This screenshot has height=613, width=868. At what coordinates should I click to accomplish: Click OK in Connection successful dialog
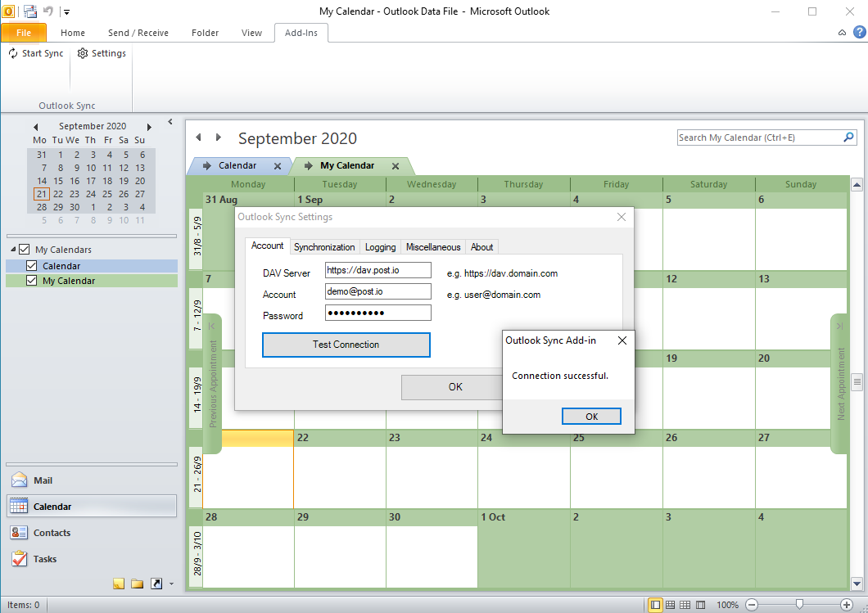pyautogui.click(x=591, y=416)
